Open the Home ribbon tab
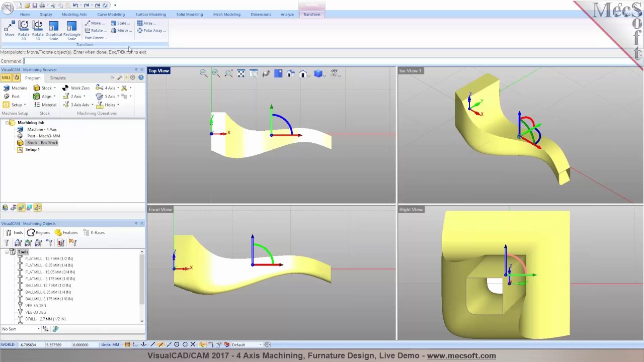This screenshot has width=644, height=362. tap(25, 15)
